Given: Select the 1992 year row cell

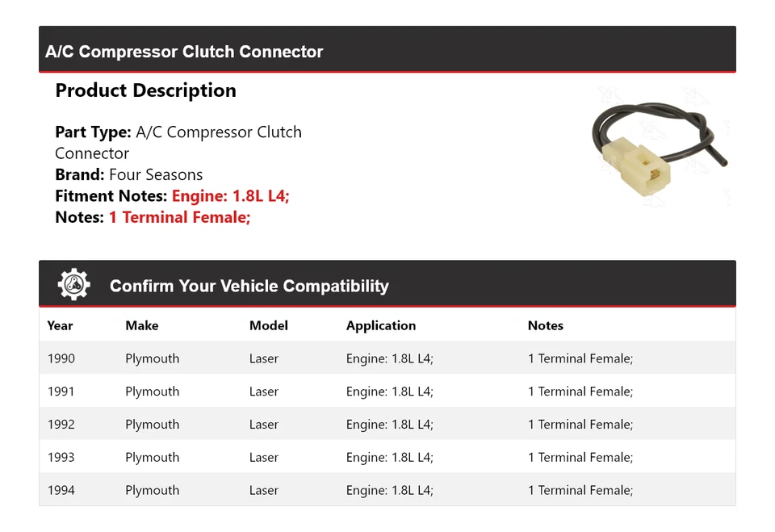Looking at the screenshot, I should pos(61,425).
